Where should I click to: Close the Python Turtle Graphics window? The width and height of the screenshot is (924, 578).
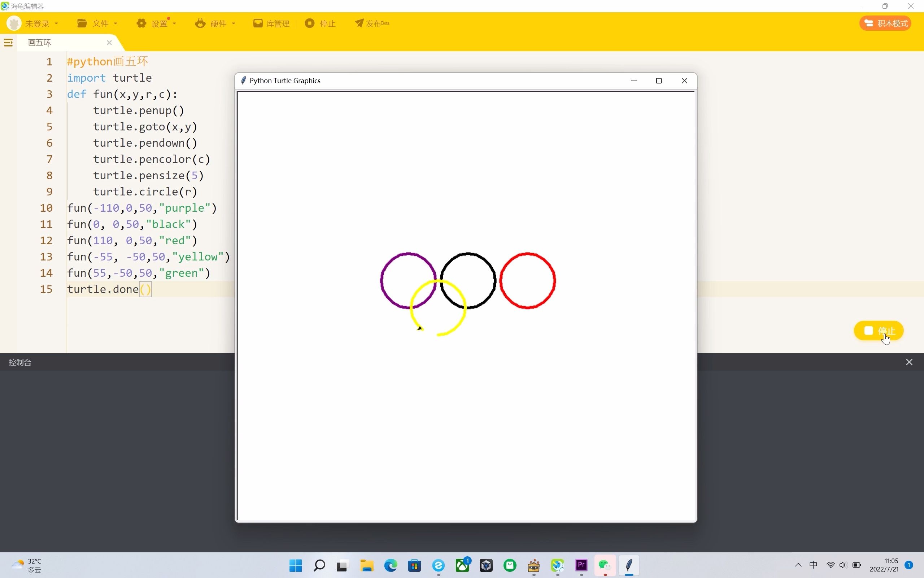click(x=684, y=81)
